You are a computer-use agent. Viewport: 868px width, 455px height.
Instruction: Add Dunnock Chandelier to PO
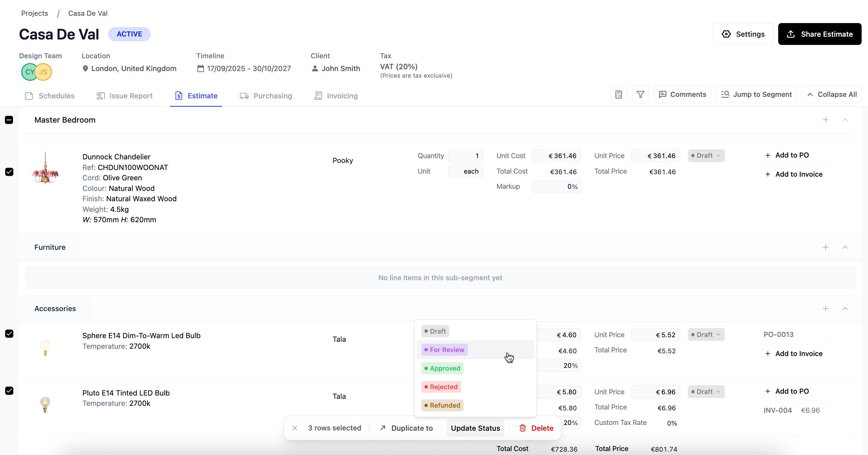click(787, 155)
